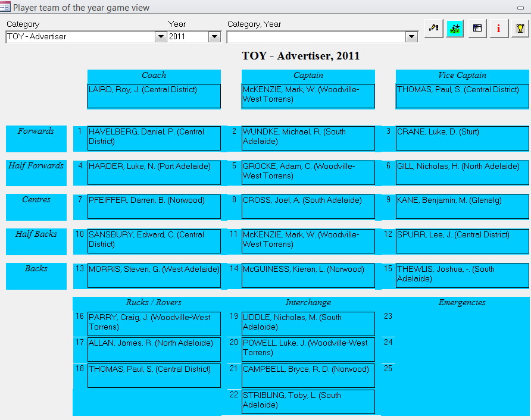
Task: Select position 18 THOMAS, Paul, S. ruck rover
Action: click(x=154, y=375)
